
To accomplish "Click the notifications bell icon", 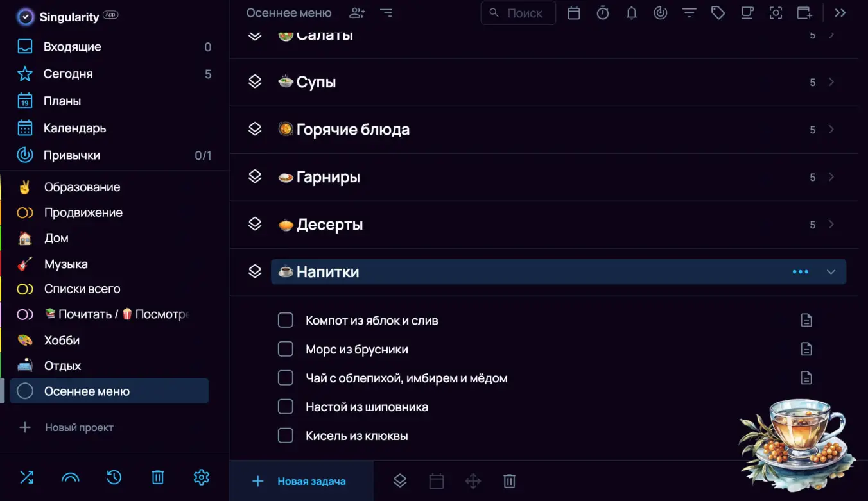I will pos(632,13).
